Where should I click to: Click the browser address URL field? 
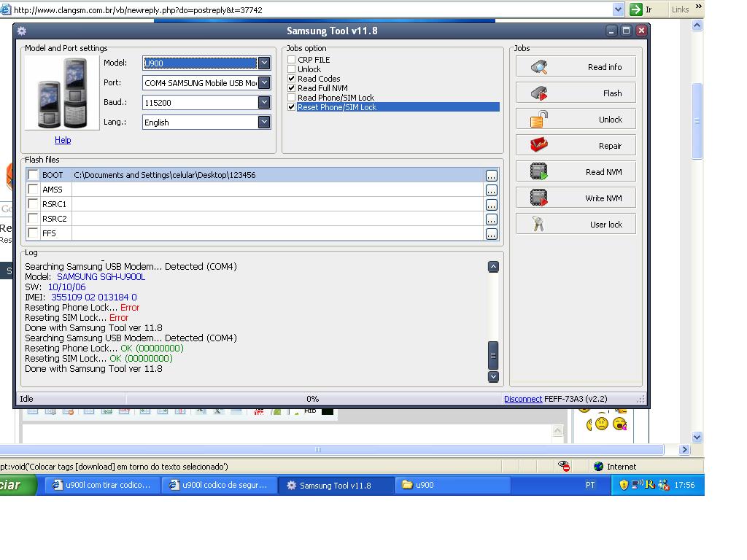pos(312,9)
